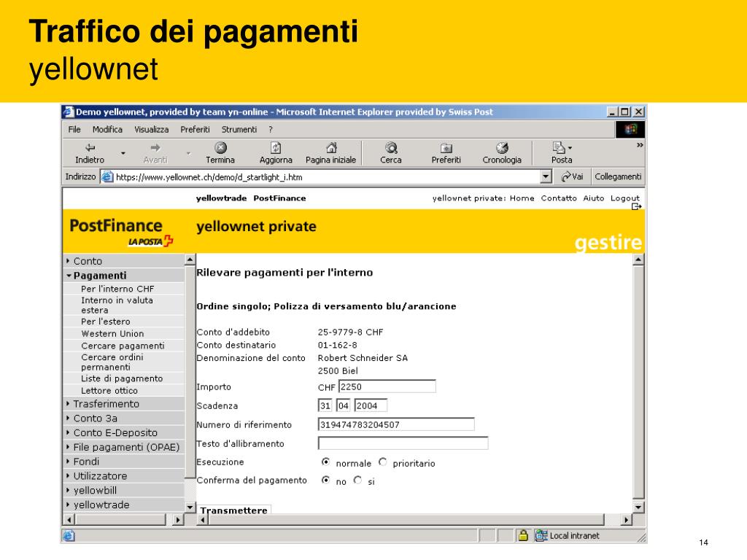Open the Preferiti menu
747x560 pixels.
point(195,130)
